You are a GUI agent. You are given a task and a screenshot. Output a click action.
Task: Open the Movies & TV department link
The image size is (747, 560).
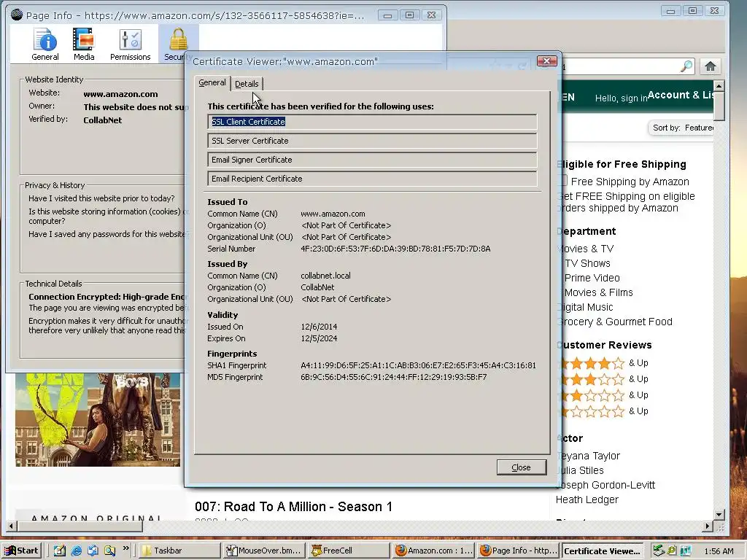[586, 249]
